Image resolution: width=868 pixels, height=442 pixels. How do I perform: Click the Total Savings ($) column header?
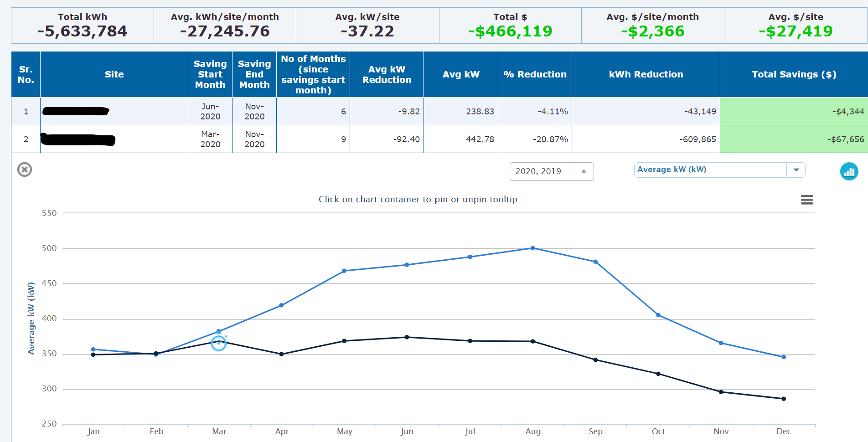[x=794, y=74]
